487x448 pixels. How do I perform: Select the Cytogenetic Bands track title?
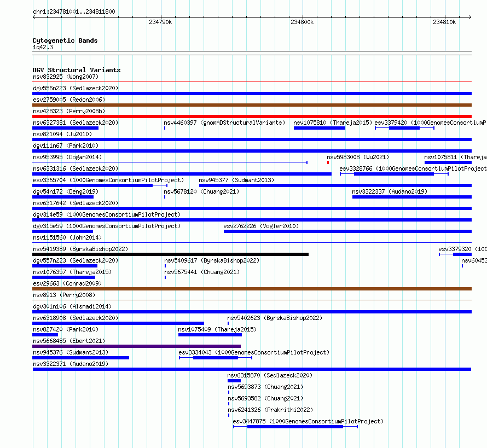pos(65,40)
